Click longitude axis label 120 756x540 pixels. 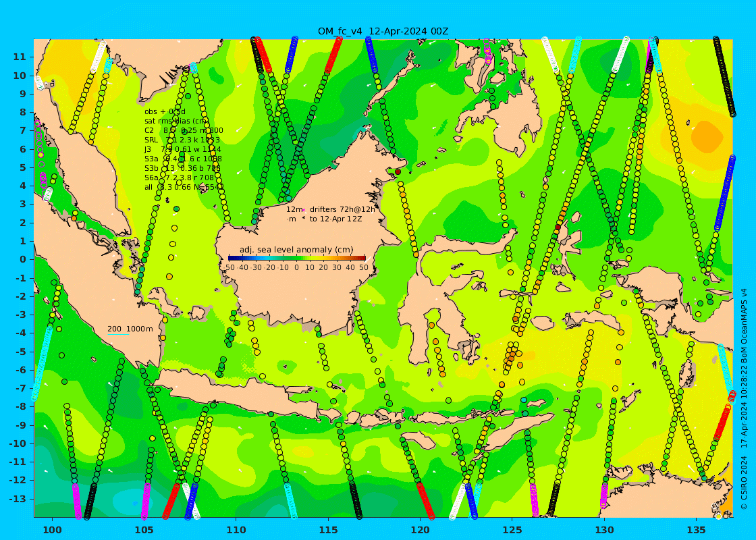pyautogui.click(x=420, y=529)
